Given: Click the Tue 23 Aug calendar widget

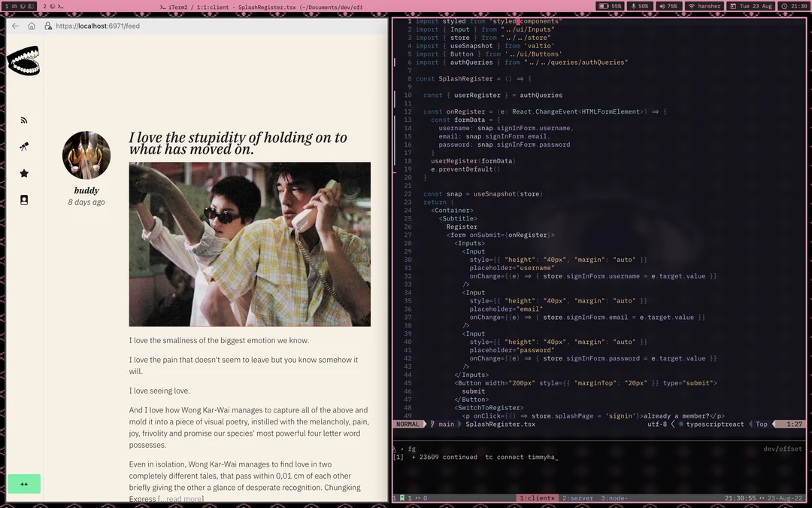Looking at the screenshot, I should coord(751,6).
